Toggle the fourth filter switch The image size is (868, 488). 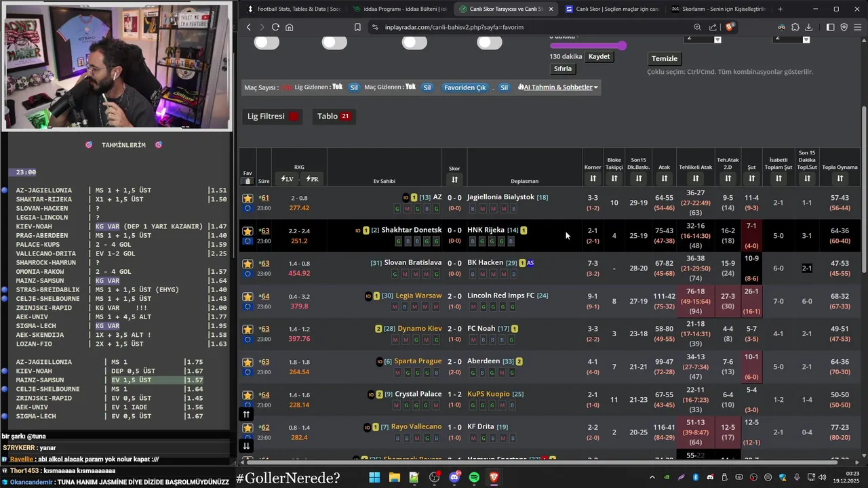490,43
